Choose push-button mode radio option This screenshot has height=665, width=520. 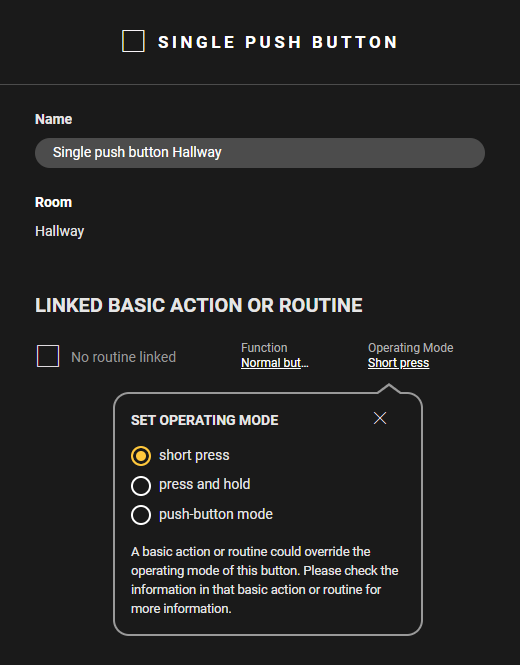141,515
